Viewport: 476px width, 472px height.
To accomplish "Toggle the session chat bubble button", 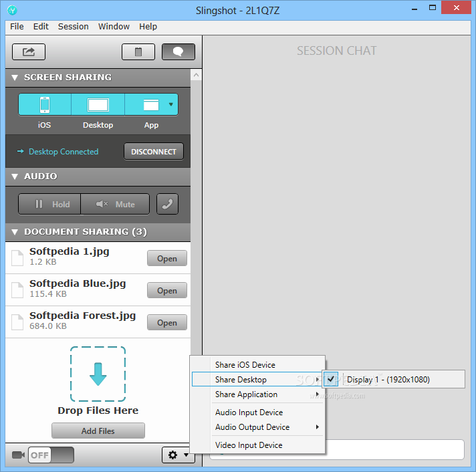I will click(178, 52).
